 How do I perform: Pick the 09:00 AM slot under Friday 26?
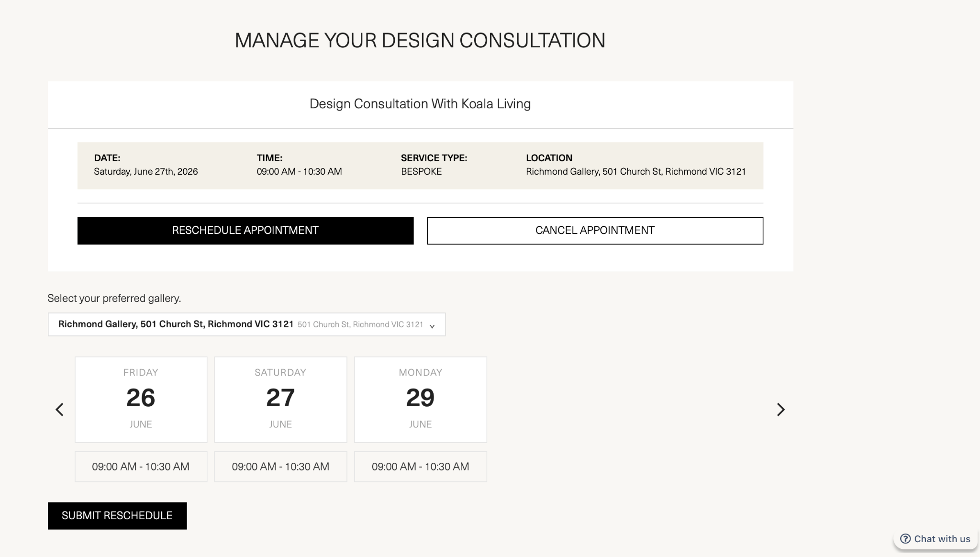pyautogui.click(x=141, y=467)
